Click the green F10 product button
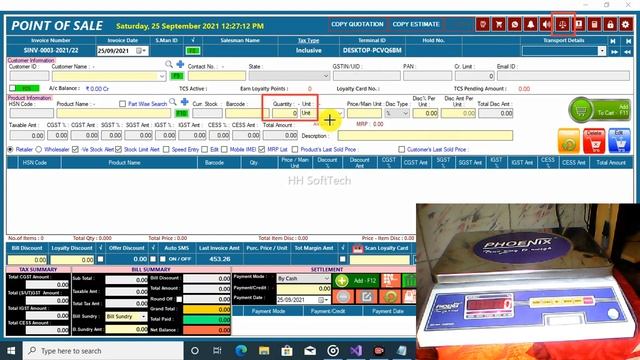Image resolution: width=640 pixels, height=360 pixels. 182,113
